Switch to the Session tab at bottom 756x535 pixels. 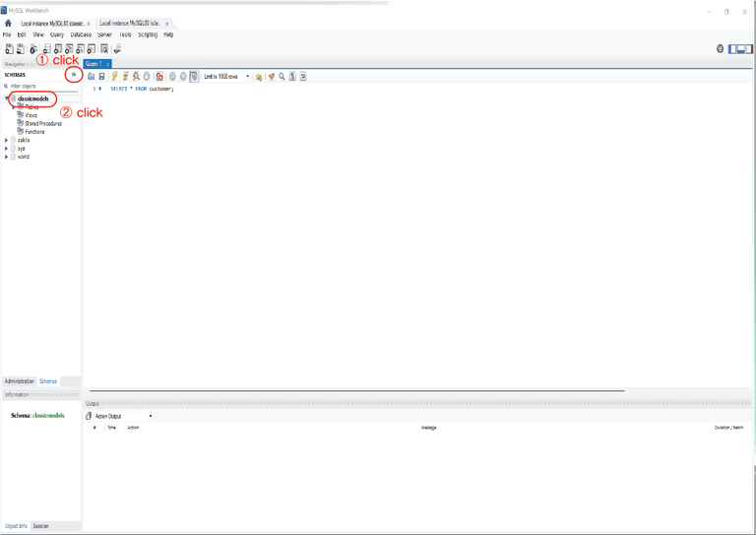coord(40,526)
